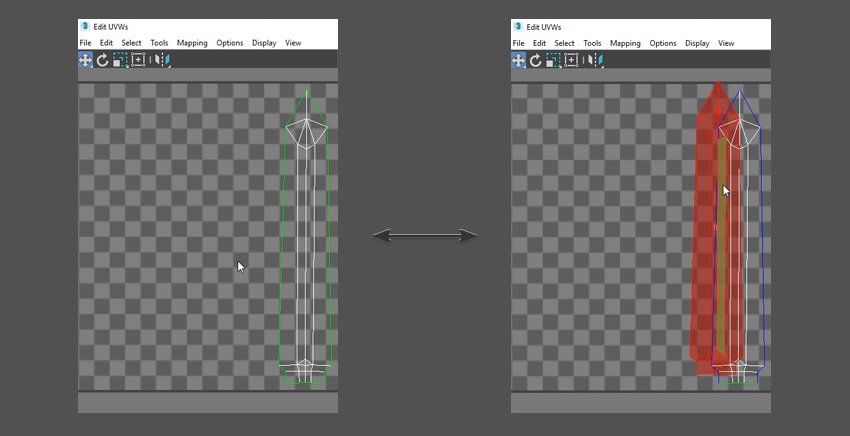The height and width of the screenshot is (436, 850).
Task: Open the Edit menu in right window
Action: pos(539,43)
